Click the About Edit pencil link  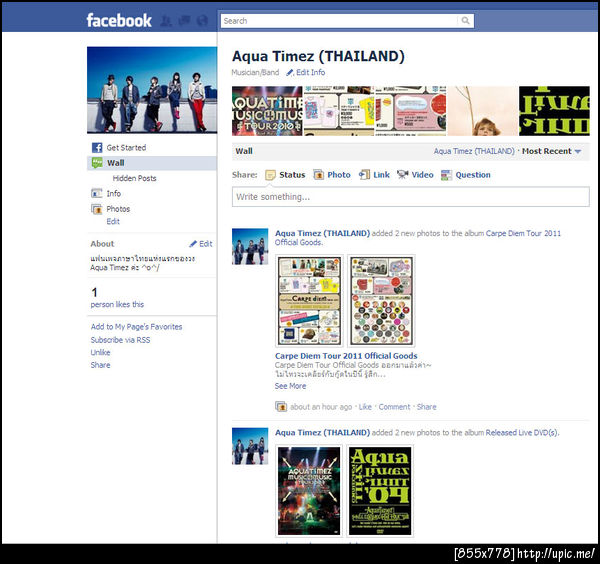click(201, 244)
